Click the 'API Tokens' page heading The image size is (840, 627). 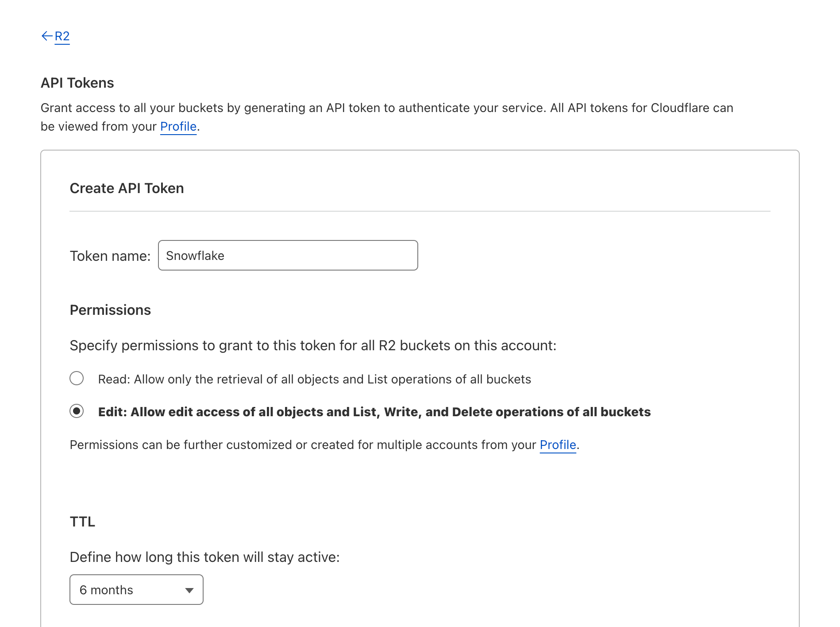[77, 83]
